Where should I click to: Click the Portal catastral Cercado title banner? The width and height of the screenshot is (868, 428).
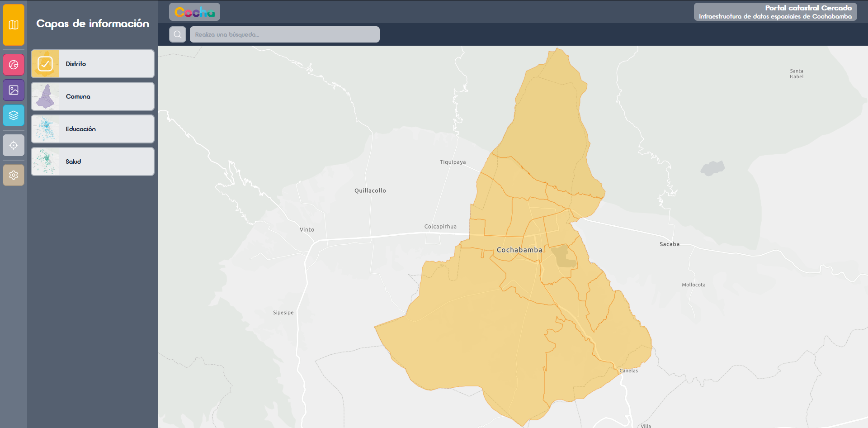coord(775,12)
